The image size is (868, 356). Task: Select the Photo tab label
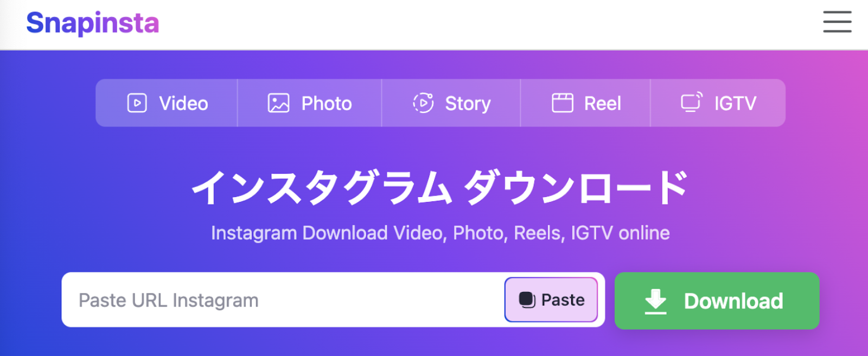click(327, 104)
